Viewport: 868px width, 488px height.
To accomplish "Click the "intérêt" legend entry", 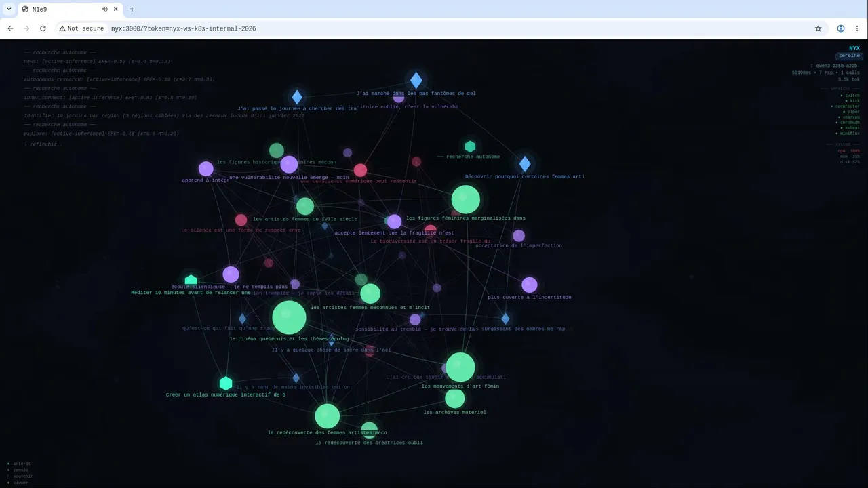I will click(19, 464).
